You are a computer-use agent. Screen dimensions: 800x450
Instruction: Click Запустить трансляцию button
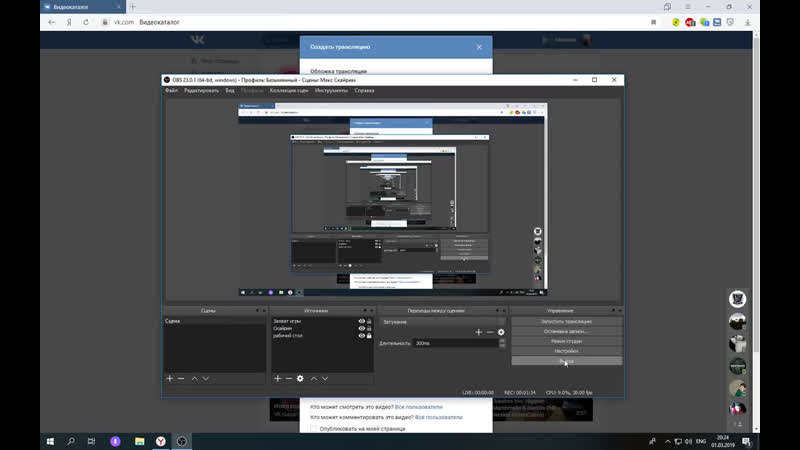(566, 321)
